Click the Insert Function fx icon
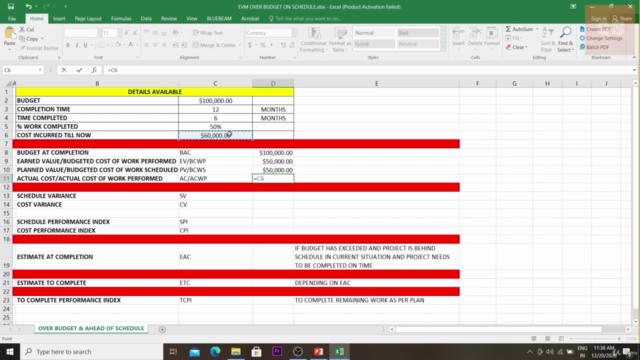The height and width of the screenshot is (360, 640). tap(94, 70)
